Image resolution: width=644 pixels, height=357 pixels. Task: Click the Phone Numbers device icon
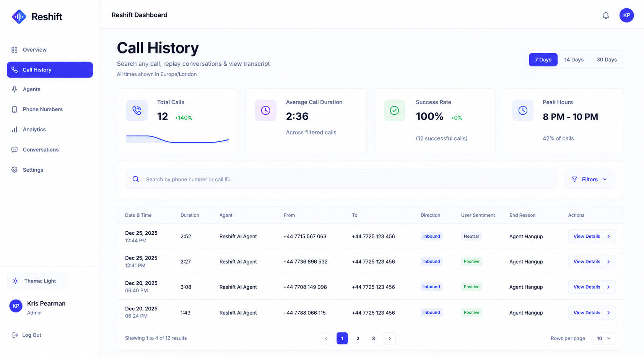(15, 109)
